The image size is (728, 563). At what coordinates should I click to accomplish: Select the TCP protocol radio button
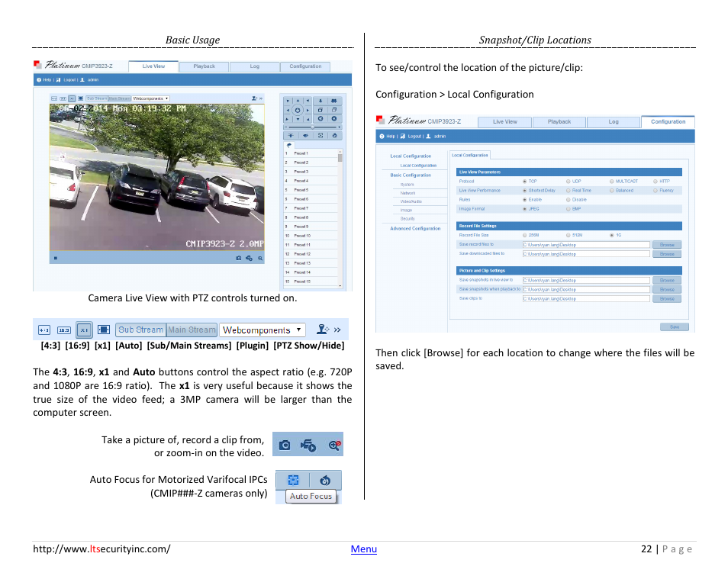coord(525,182)
